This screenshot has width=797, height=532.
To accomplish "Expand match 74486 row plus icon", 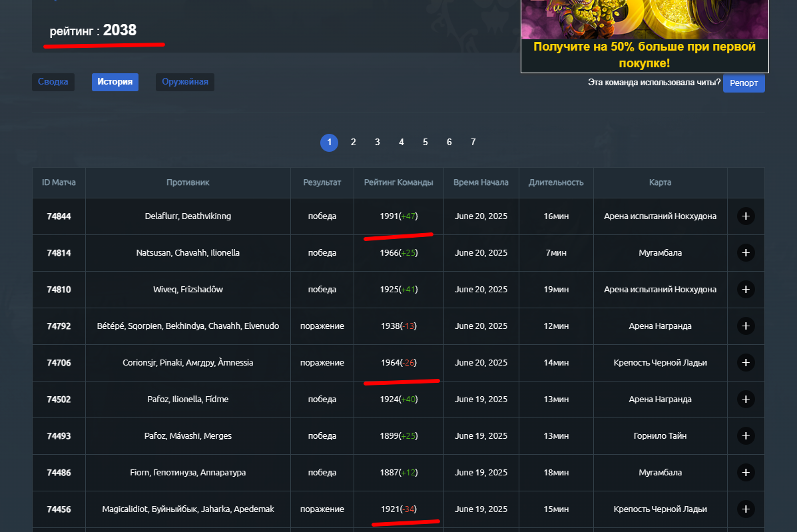I will pos(746,472).
